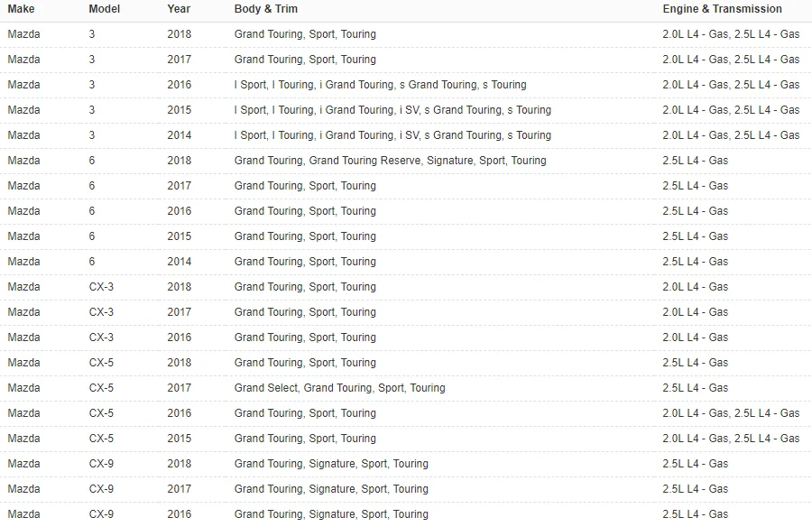Click engine cell for CX-9 2018
This screenshot has width=812, height=527.
point(695,464)
